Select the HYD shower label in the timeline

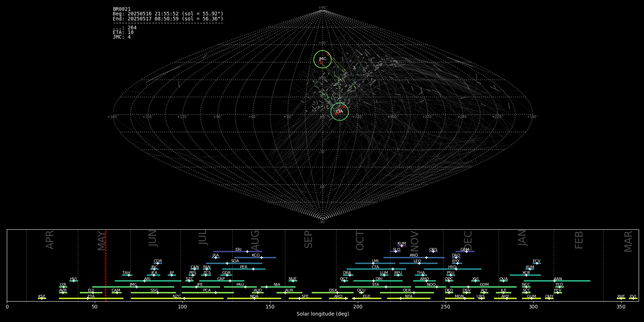[x=453, y=267]
